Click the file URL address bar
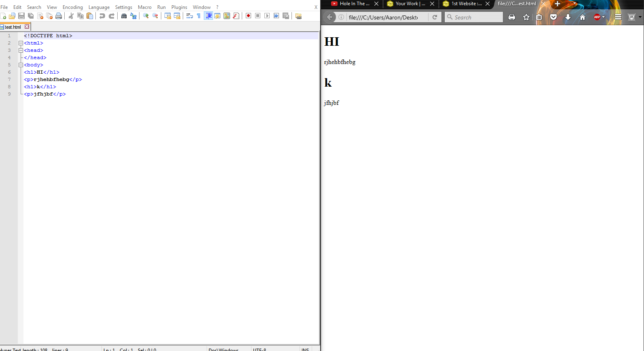This screenshot has width=644, height=351. pyautogui.click(x=383, y=17)
